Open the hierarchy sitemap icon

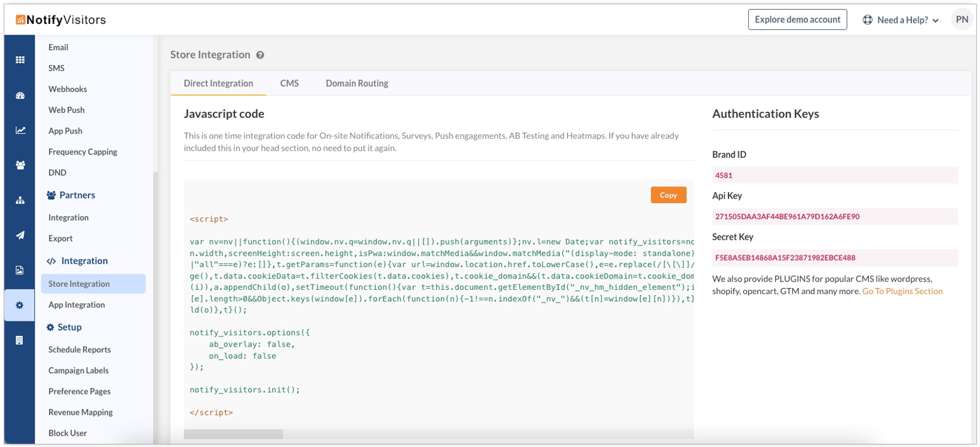coord(20,200)
